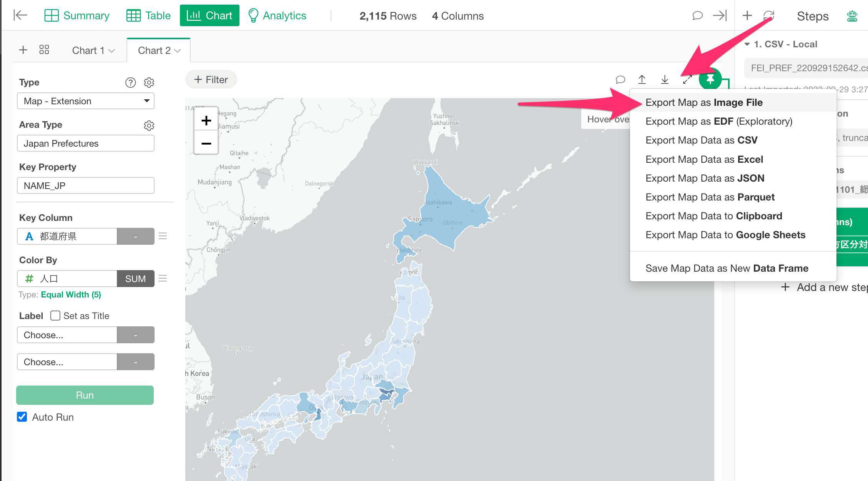Click the chart comment bubble icon
This screenshot has height=481, width=868.
click(x=620, y=80)
